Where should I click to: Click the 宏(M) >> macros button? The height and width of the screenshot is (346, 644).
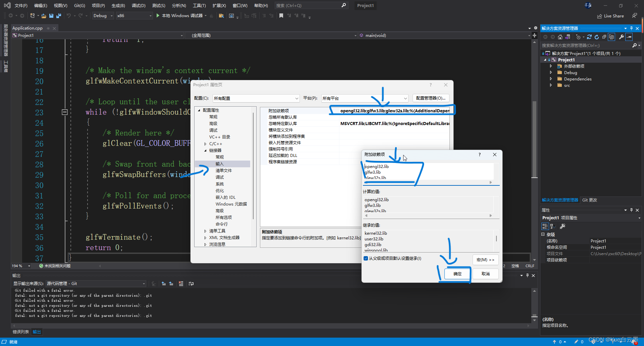486,260
